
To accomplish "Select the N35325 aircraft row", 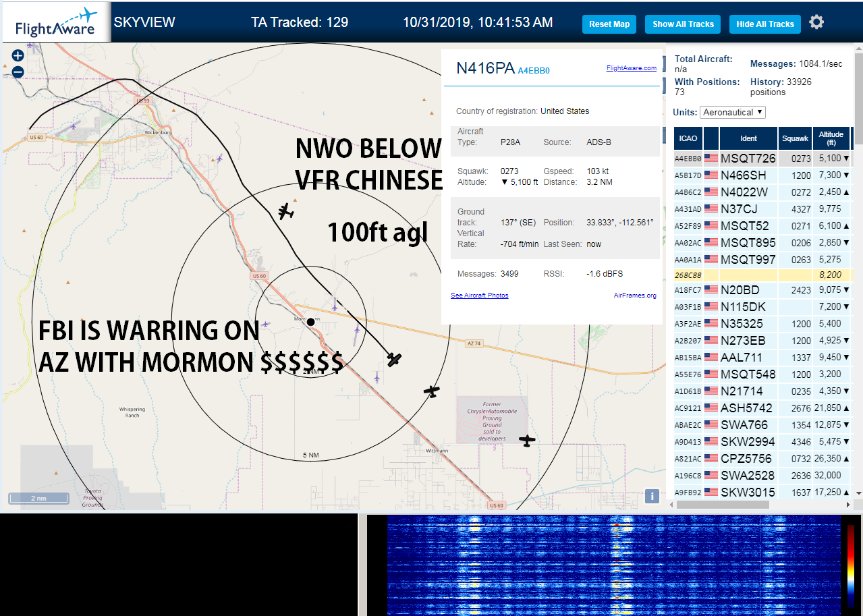I will pos(762,323).
